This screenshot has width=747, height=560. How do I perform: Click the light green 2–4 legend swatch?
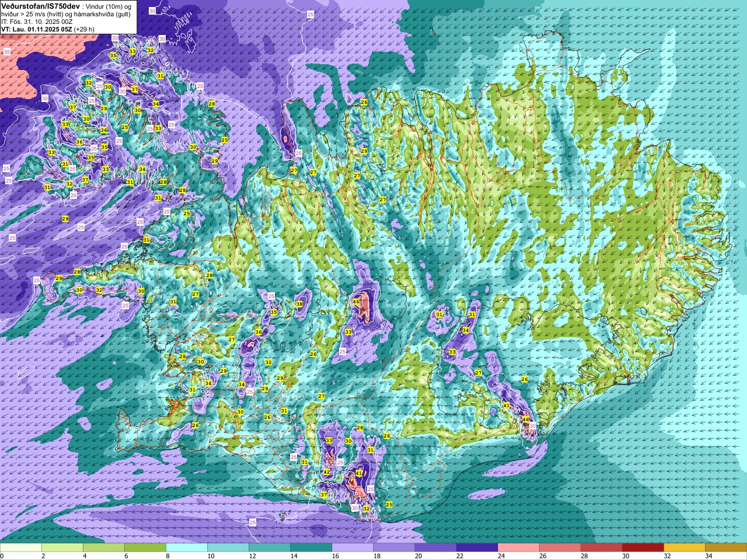(x=62, y=548)
